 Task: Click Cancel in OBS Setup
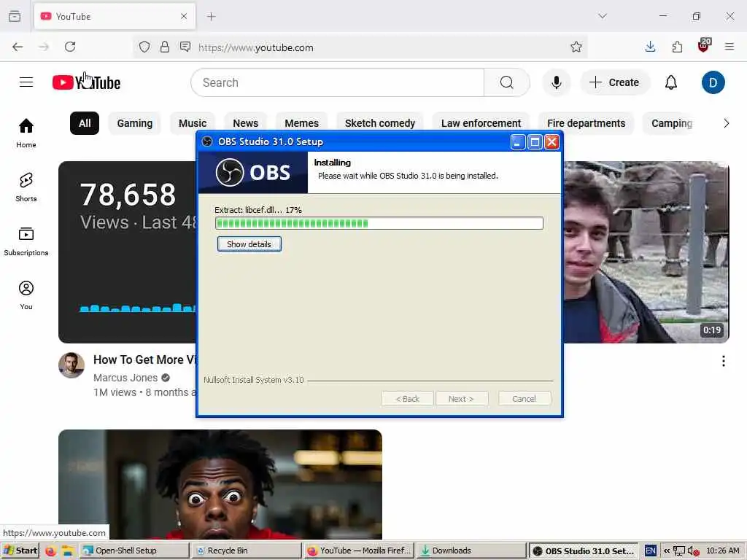tap(524, 399)
